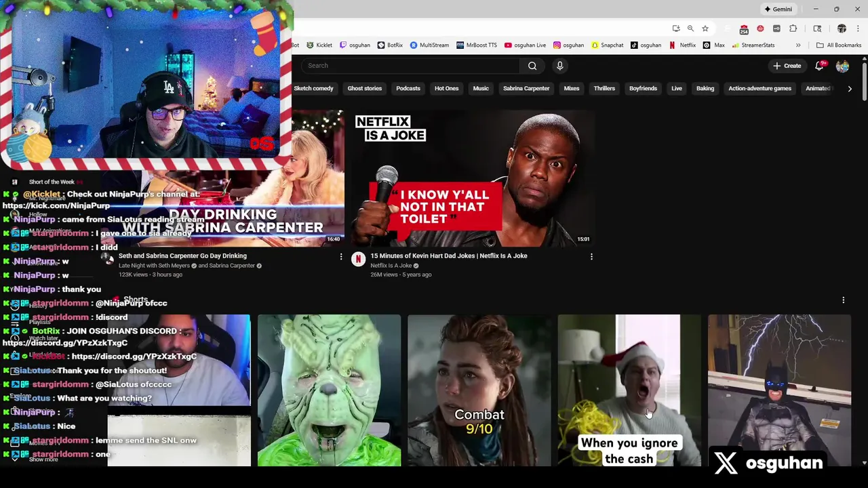Click into the YouTube Search field
Image resolution: width=868 pixels, height=488 pixels.
point(410,66)
